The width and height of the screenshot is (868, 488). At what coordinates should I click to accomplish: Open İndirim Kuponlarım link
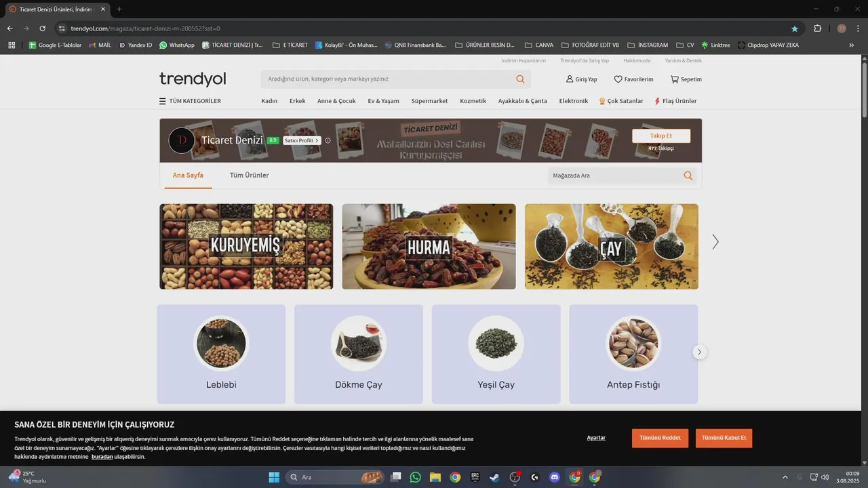click(524, 60)
